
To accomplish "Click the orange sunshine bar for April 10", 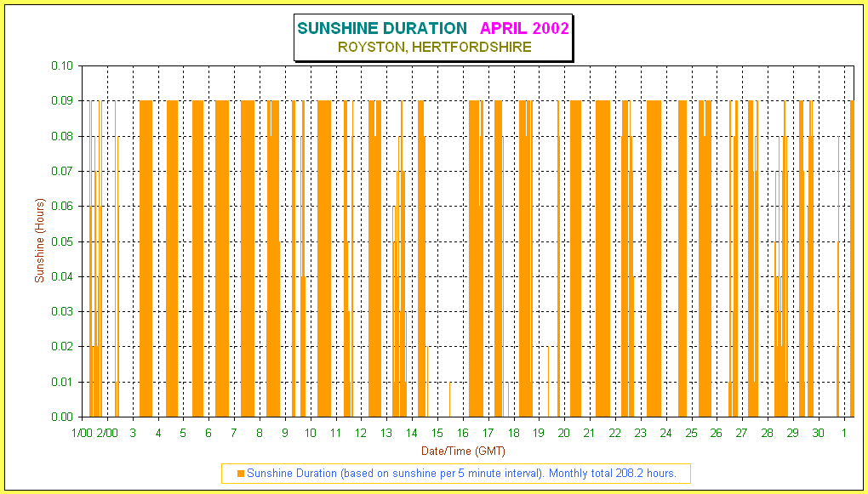I will tap(324, 258).
